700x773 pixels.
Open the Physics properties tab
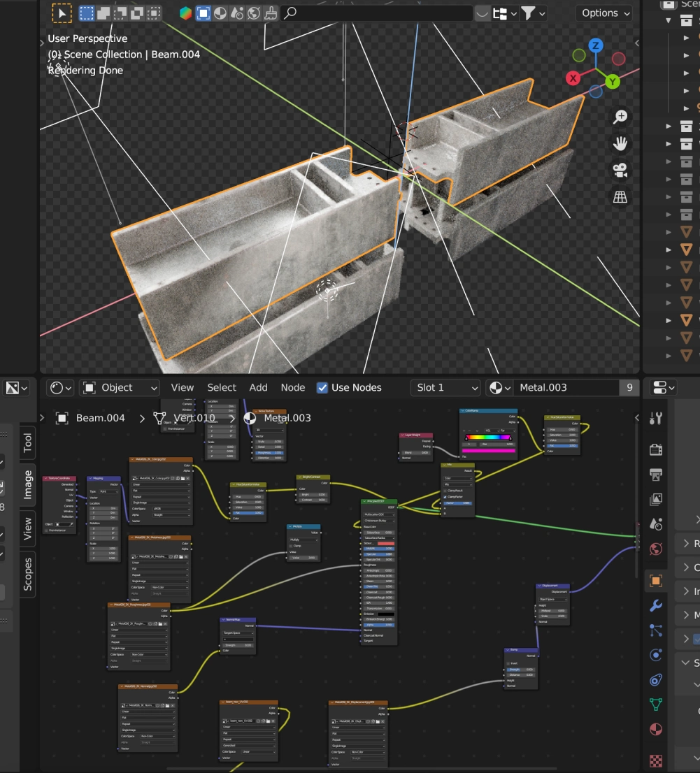coord(656,655)
